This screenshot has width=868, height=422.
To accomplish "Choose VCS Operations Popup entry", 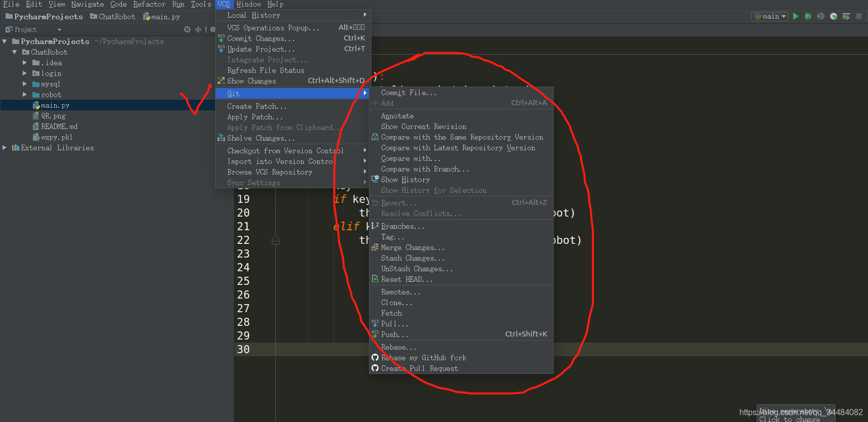I will click(293, 28).
